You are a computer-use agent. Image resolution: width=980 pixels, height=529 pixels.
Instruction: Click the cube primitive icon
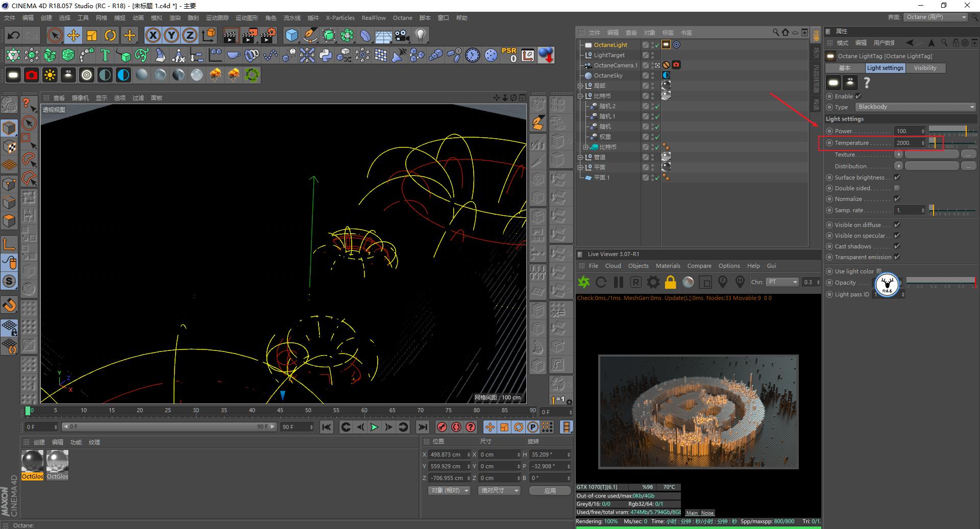(291, 35)
